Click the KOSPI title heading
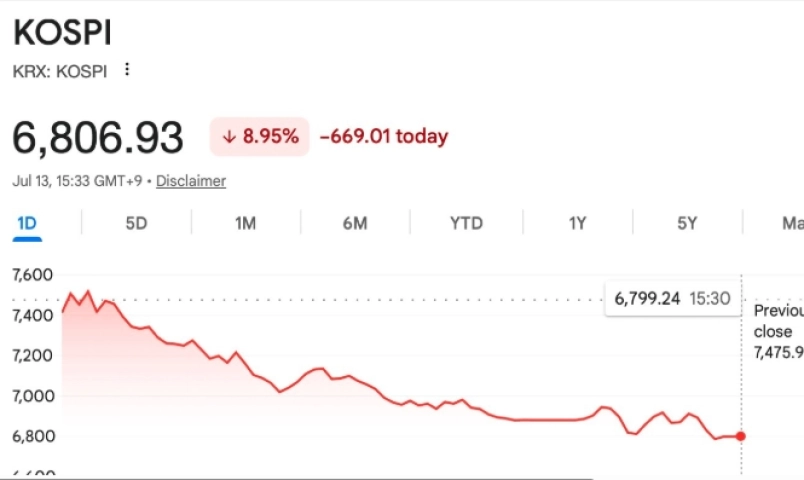 (62, 33)
